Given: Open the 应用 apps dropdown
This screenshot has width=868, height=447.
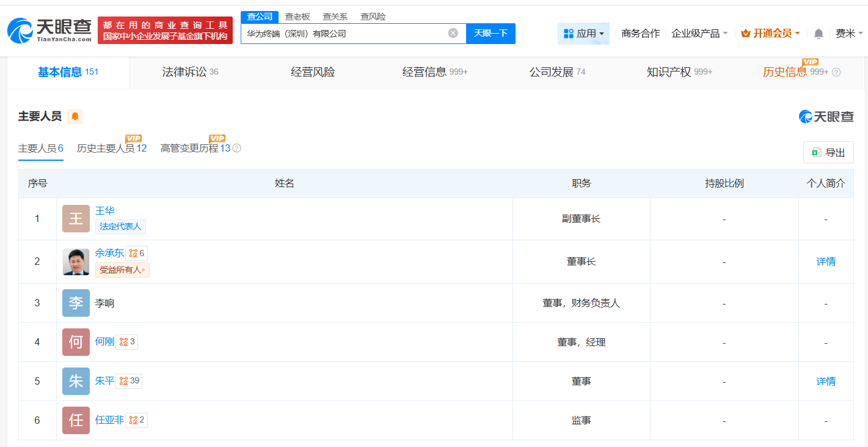Looking at the screenshot, I should pyautogui.click(x=583, y=34).
